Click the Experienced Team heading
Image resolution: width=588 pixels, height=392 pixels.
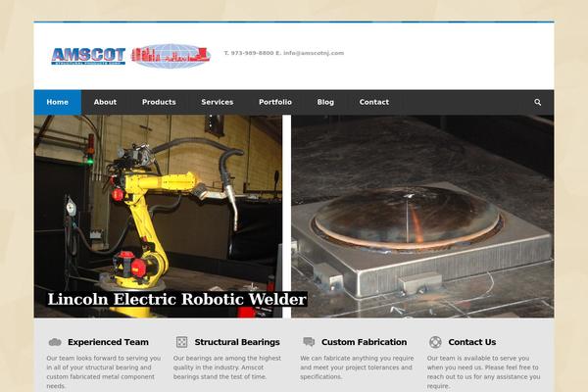point(109,342)
